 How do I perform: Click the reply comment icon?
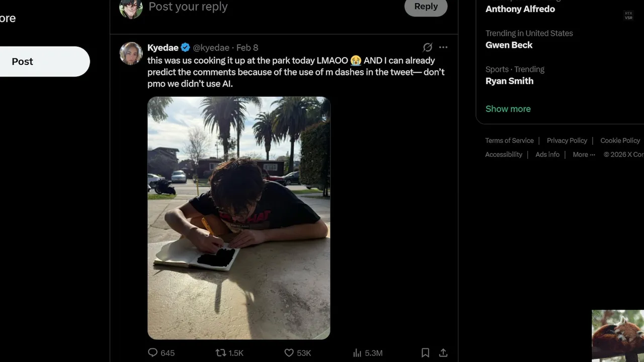[x=153, y=352]
